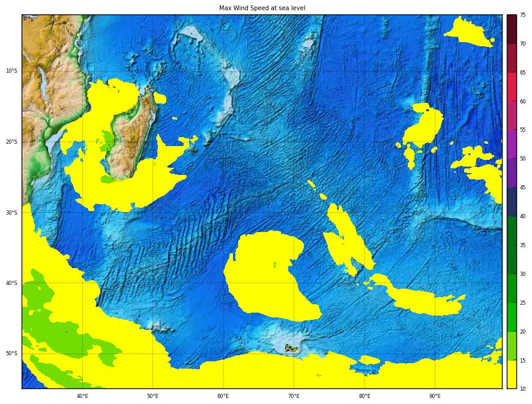The height and width of the screenshot is (404, 532).
Task: Click the magenta 55–60 colorbar segment
Action: tap(512, 115)
